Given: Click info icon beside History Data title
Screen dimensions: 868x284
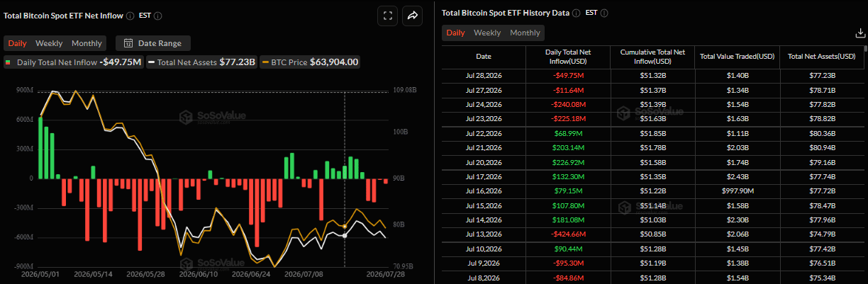Looking at the screenshot, I should pos(576,13).
